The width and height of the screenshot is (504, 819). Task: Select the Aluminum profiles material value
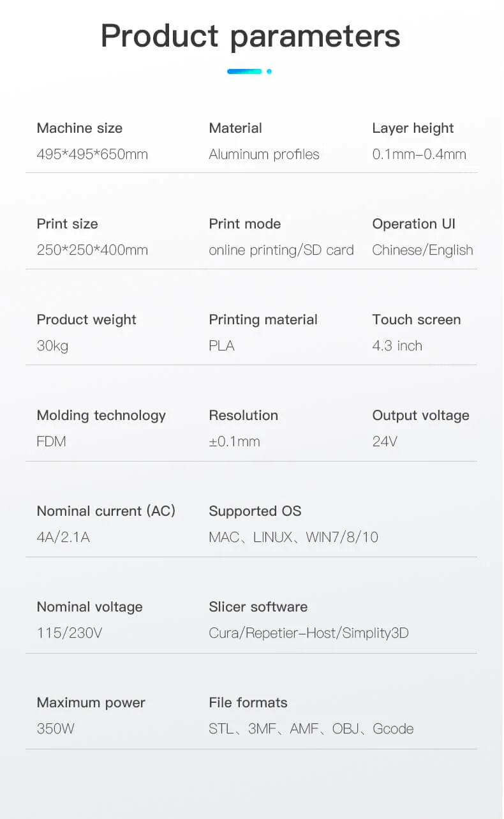[264, 154]
